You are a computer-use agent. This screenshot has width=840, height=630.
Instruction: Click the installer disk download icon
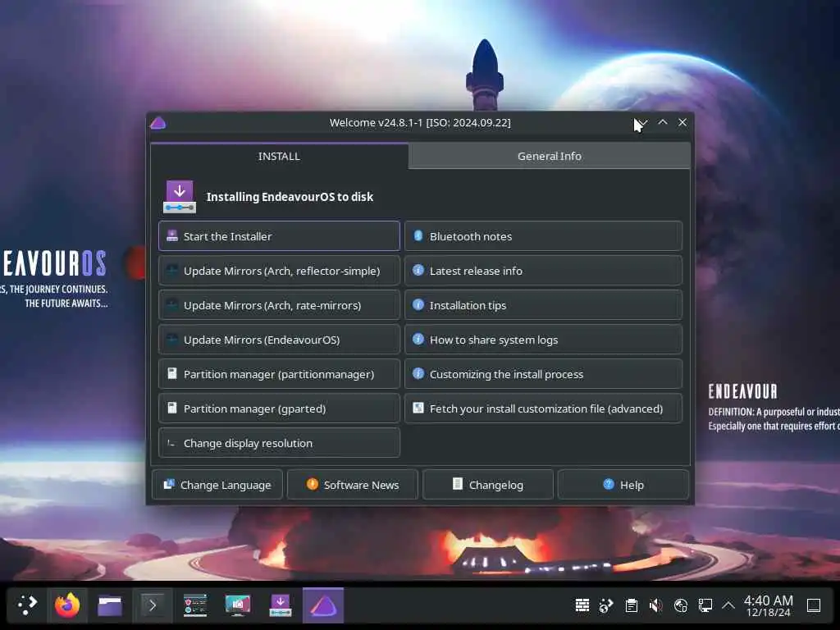click(180, 197)
